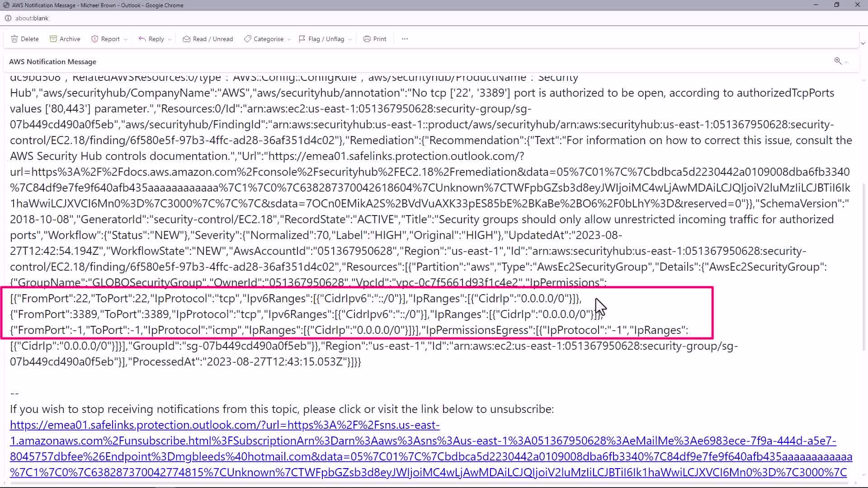
Task: Click the AWS Notification Message subject heading
Action: [52, 61]
